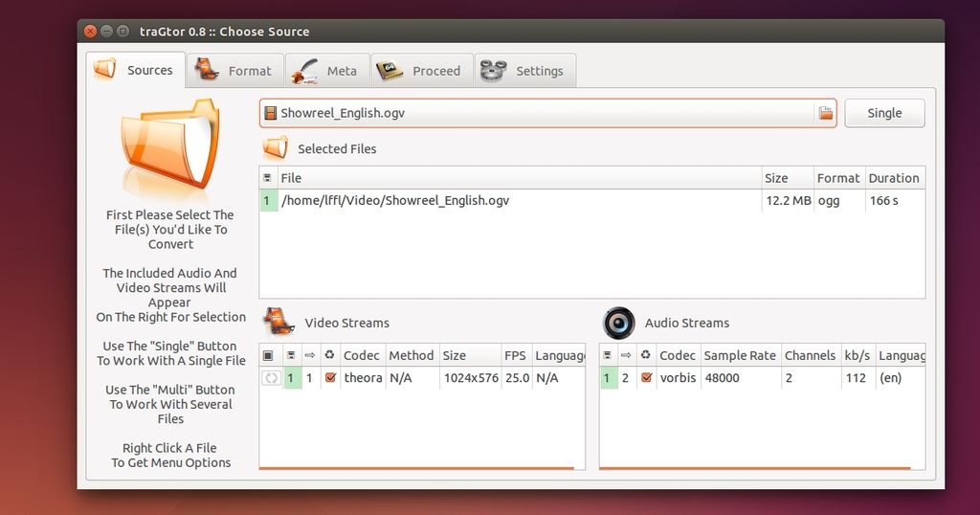980x515 pixels.
Task: Select the /home/lffl/Video/Showreel_English.ogv file row
Action: point(517,201)
